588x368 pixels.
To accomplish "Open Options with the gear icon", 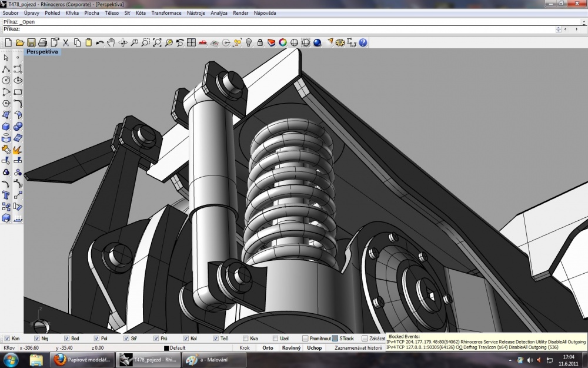I will (340, 42).
